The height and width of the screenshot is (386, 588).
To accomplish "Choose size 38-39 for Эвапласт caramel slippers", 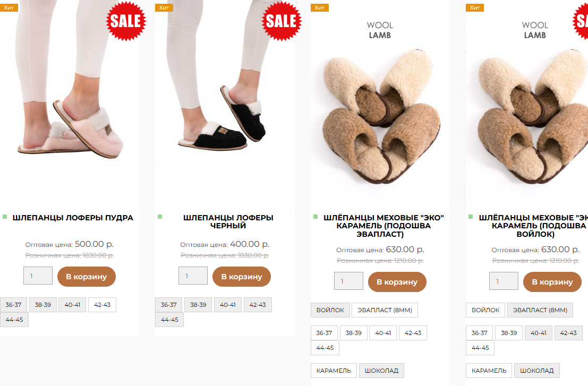I will tap(353, 333).
